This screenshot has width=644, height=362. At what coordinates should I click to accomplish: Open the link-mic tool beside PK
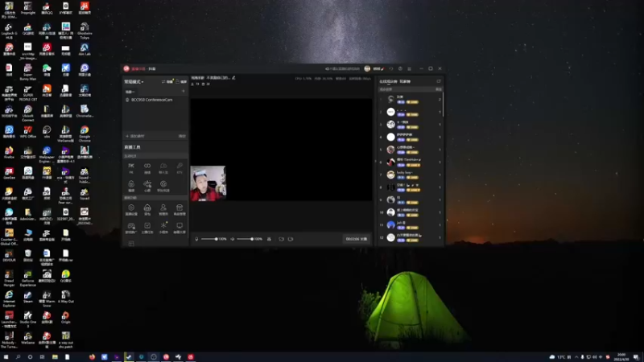[147, 168]
